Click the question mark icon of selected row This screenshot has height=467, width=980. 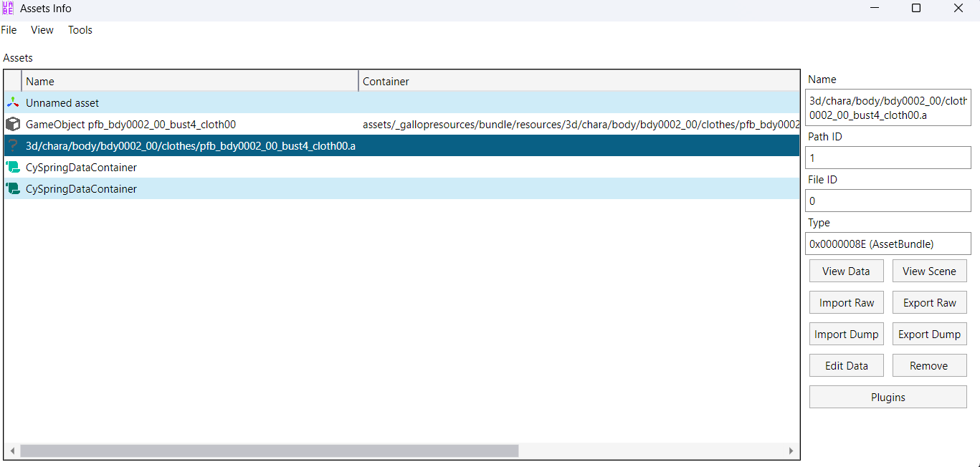click(12, 145)
